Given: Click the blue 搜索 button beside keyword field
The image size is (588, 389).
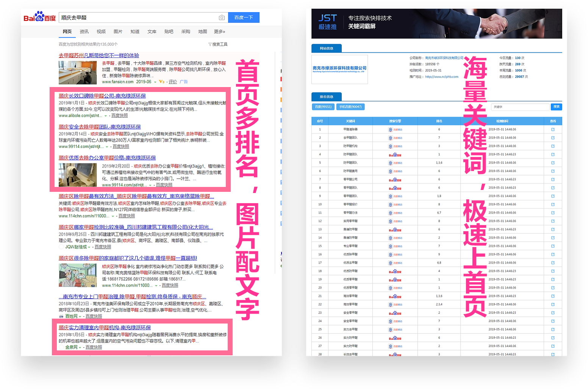Looking at the screenshot, I should point(557,107).
